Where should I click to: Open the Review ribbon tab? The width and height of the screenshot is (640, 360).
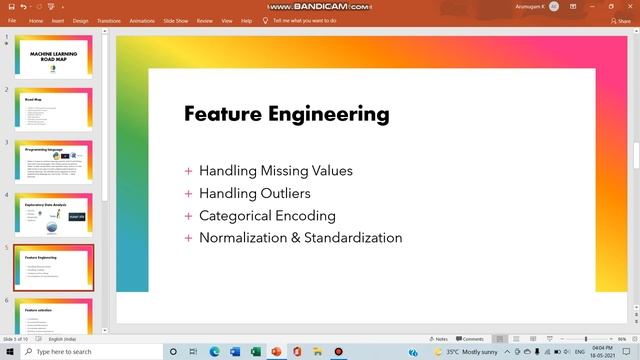pyautogui.click(x=204, y=21)
